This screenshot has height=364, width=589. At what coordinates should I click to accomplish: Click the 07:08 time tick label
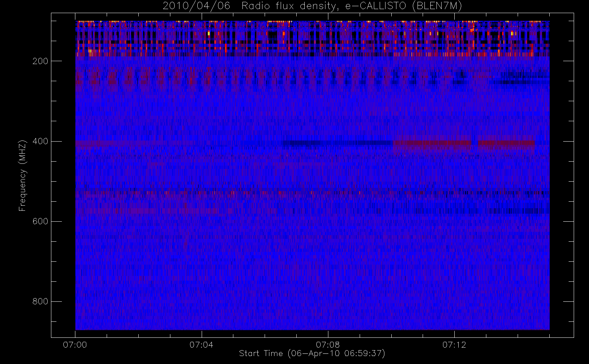pos(328,345)
